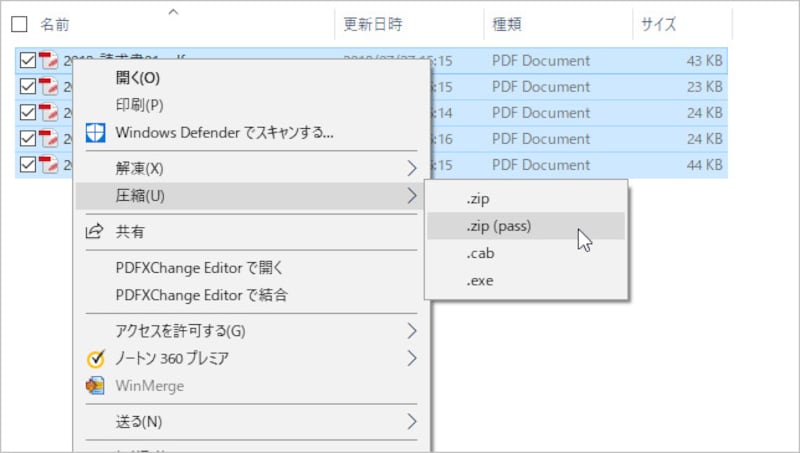Select the .cab compression format
This screenshot has width=800, height=453.
(x=480, y=253)
